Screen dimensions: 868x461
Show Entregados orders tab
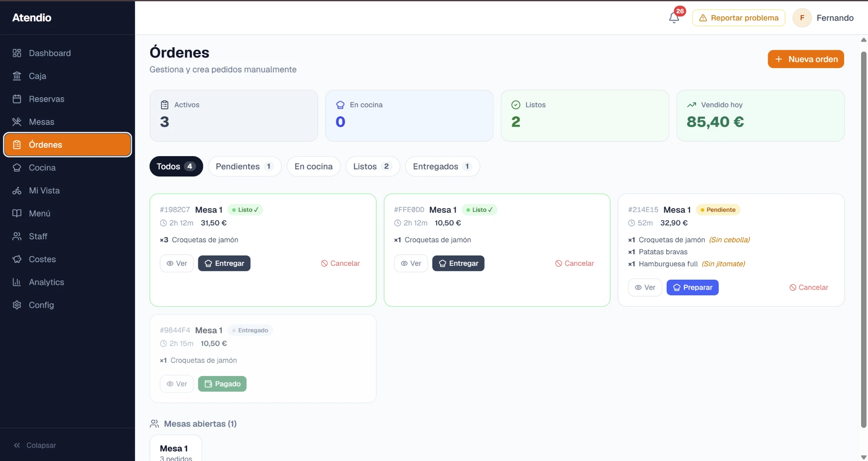(442, 167)
